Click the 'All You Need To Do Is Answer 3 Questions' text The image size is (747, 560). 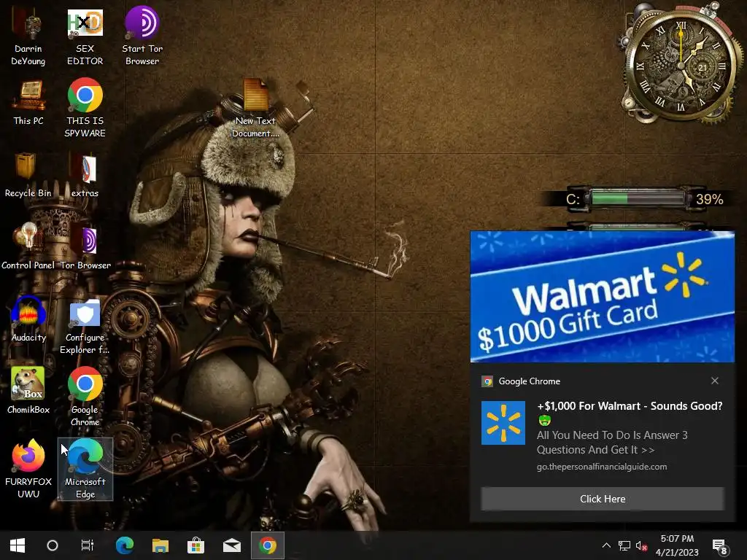click(612, 443)
